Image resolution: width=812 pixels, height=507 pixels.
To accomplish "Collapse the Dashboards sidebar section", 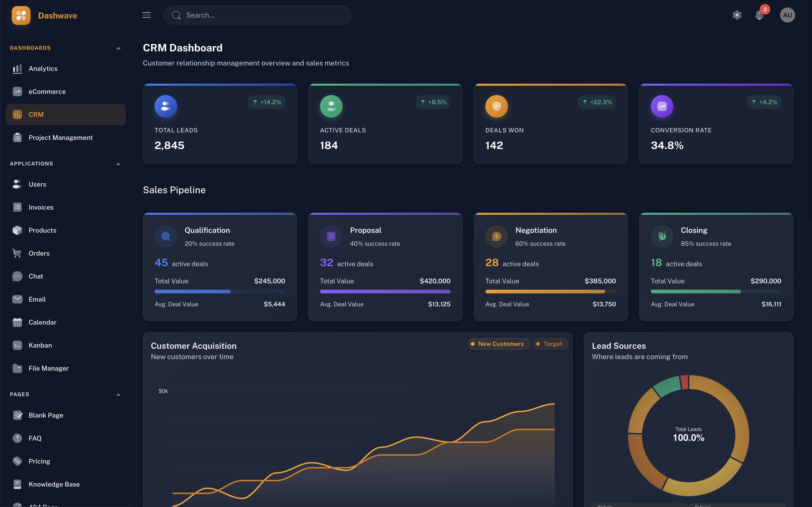I will 118,48.
